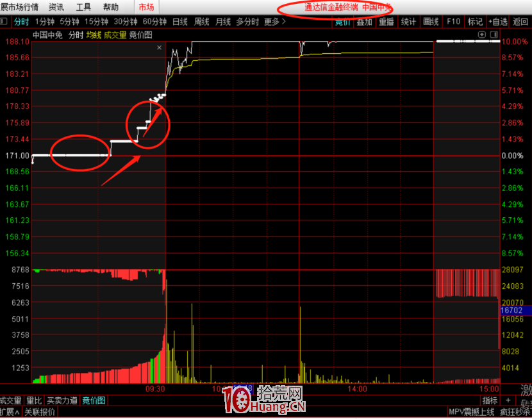Screen dimensions: 532x419
Task: Click the small square icon before 分时
Action: tap(4, 22)
